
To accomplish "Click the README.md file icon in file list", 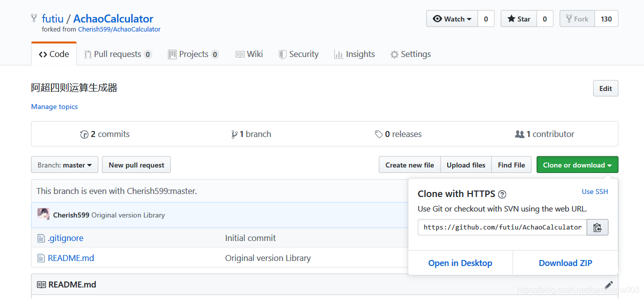I will [41, 258].
